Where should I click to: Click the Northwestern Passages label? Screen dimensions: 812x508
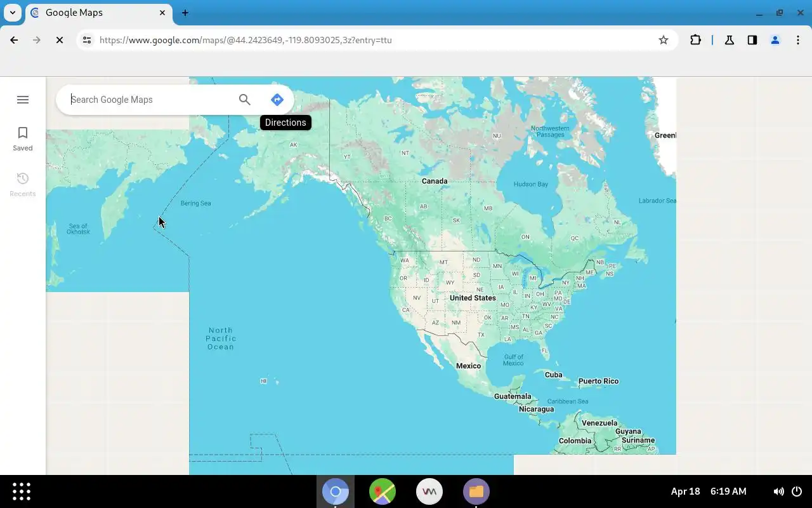(x=550, y=131)
